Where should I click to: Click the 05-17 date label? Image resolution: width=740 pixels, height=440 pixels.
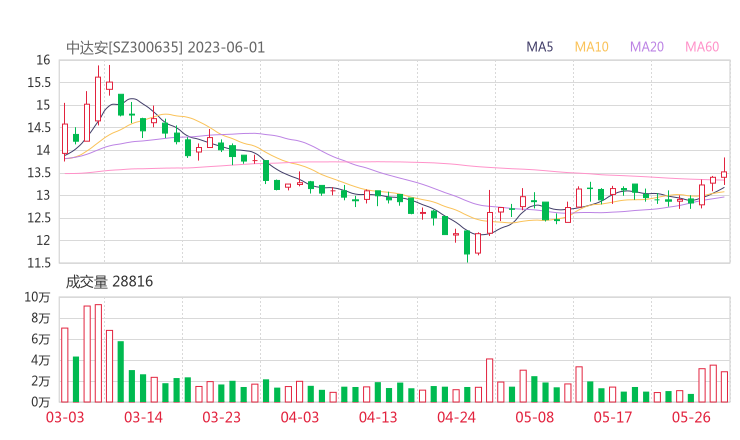click(613, 417)
